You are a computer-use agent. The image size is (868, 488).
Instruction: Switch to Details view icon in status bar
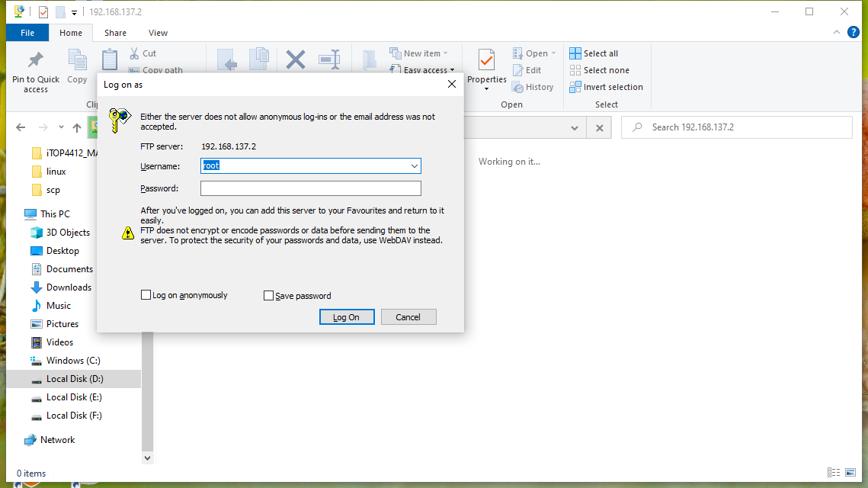tap(834, 473)
